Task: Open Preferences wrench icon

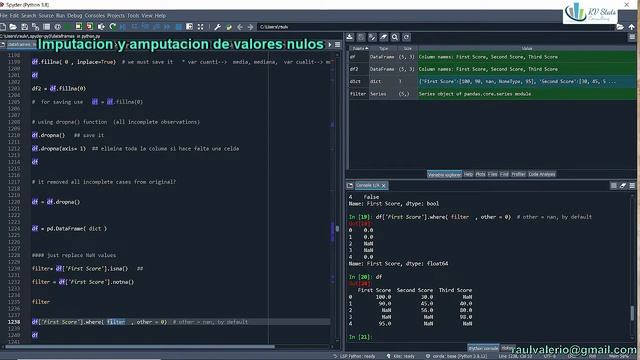Action: click(x=218, y=27)
